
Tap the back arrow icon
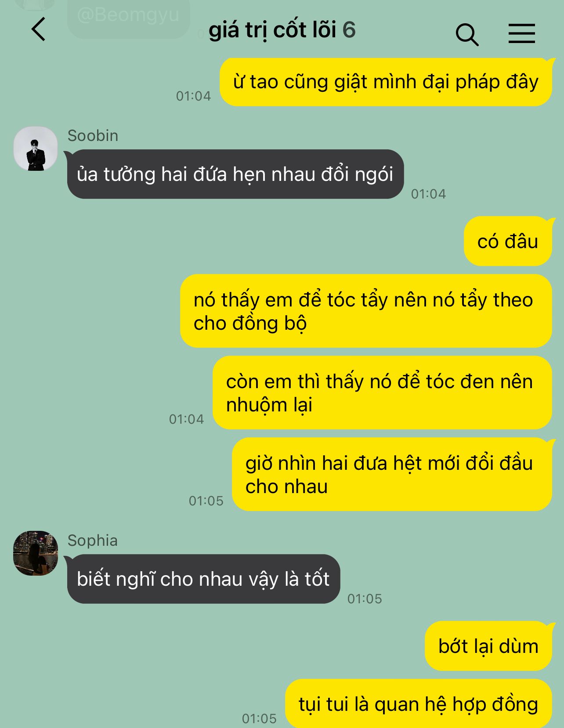pos(39,29)
